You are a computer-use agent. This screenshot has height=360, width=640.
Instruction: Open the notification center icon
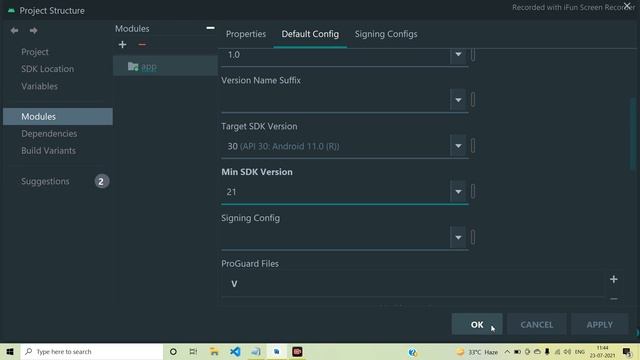[627, 351]
